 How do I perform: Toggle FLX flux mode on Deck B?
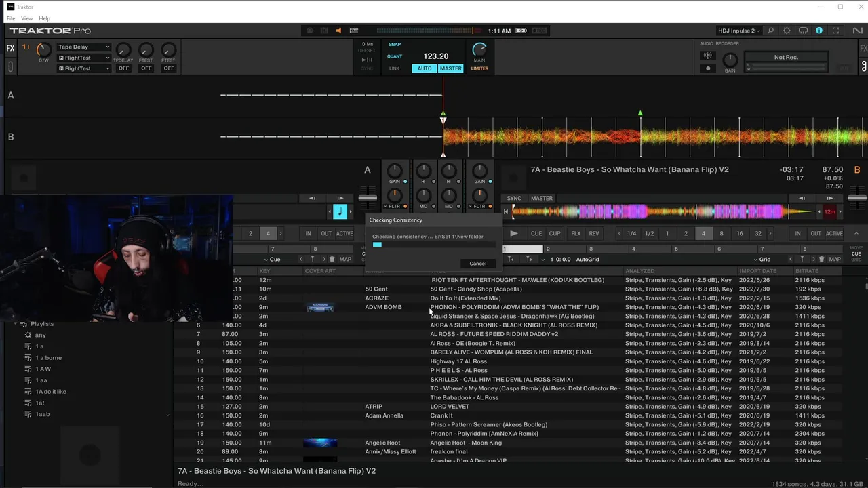(576, 233)
